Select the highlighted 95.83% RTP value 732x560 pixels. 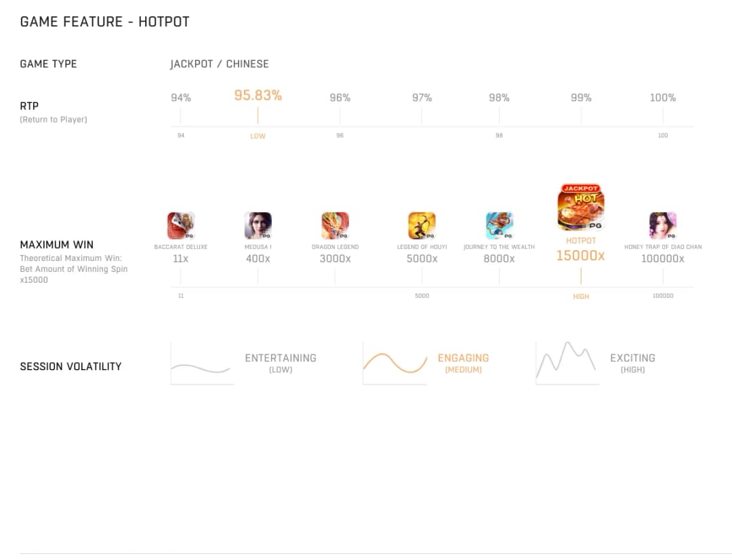coord(258,96)
